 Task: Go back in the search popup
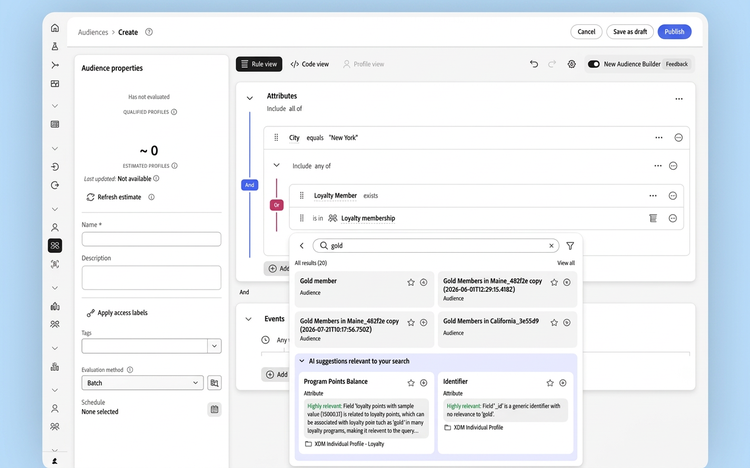tap(302, 246)
